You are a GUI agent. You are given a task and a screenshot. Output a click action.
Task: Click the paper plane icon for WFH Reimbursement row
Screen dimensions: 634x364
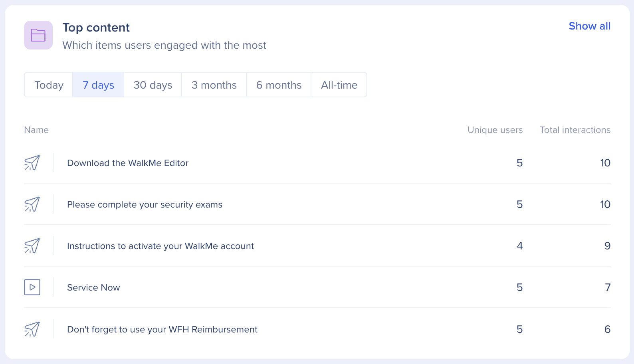32,329
